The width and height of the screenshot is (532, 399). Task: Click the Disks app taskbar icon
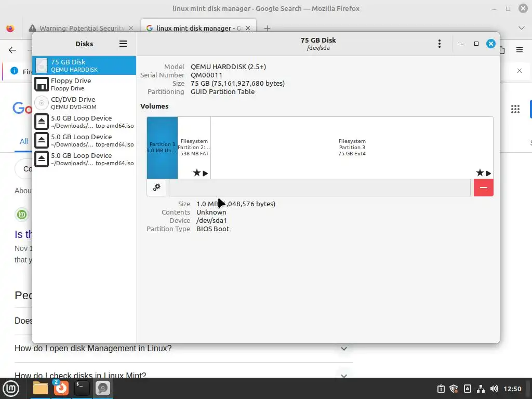(102, 389)
